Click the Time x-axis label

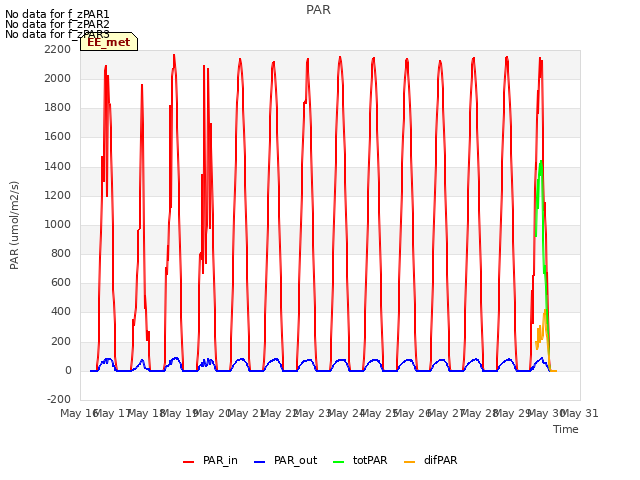(x=566, y=429)
